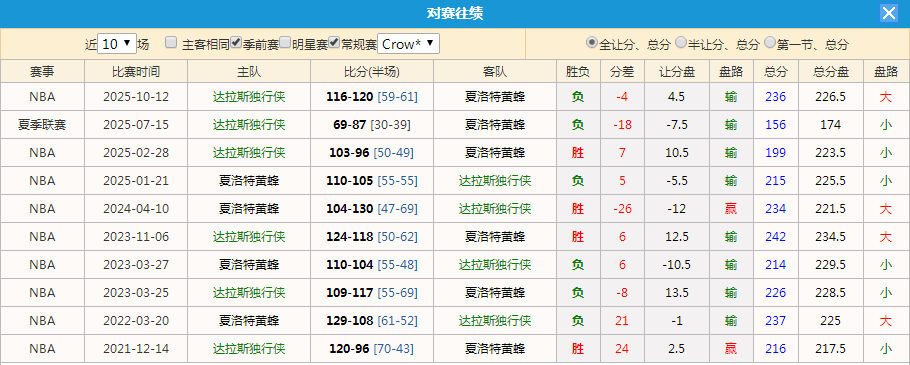Click the 负 result in the 2023-03-25 row

pyautogui.click(x=578, y=293)
